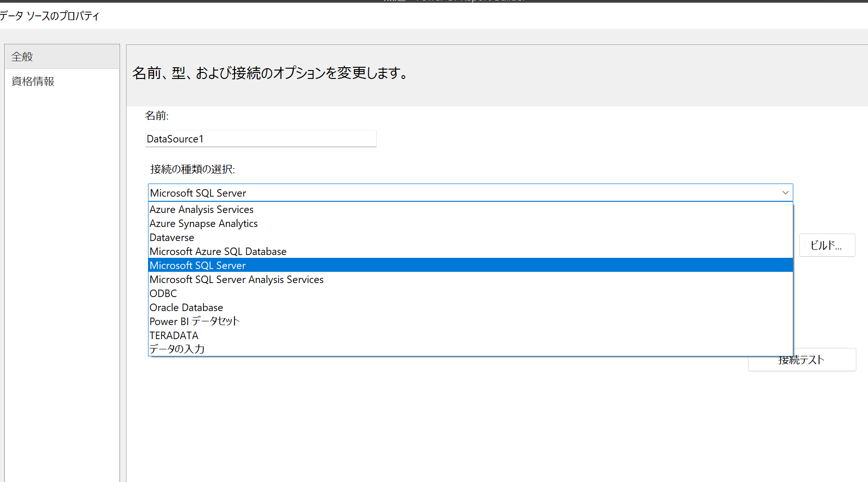
Task: Pick TERADATA from the list
Action: (x=470, y=335)
